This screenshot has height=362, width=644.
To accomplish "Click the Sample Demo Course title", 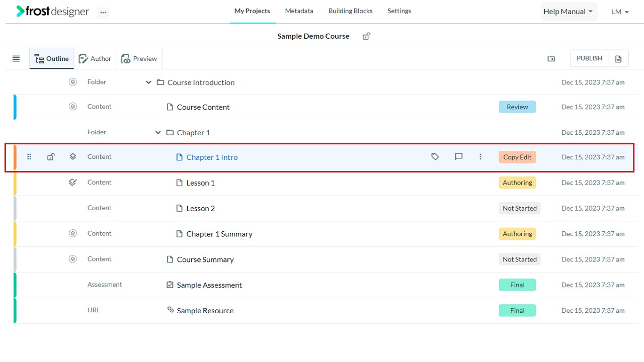I will click(313, 36).
